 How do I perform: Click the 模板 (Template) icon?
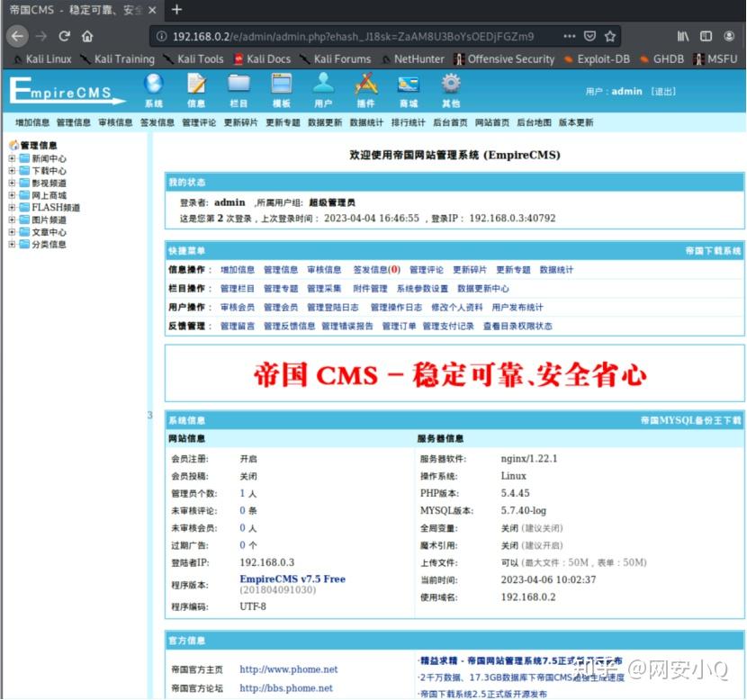[x=281, y=90]
